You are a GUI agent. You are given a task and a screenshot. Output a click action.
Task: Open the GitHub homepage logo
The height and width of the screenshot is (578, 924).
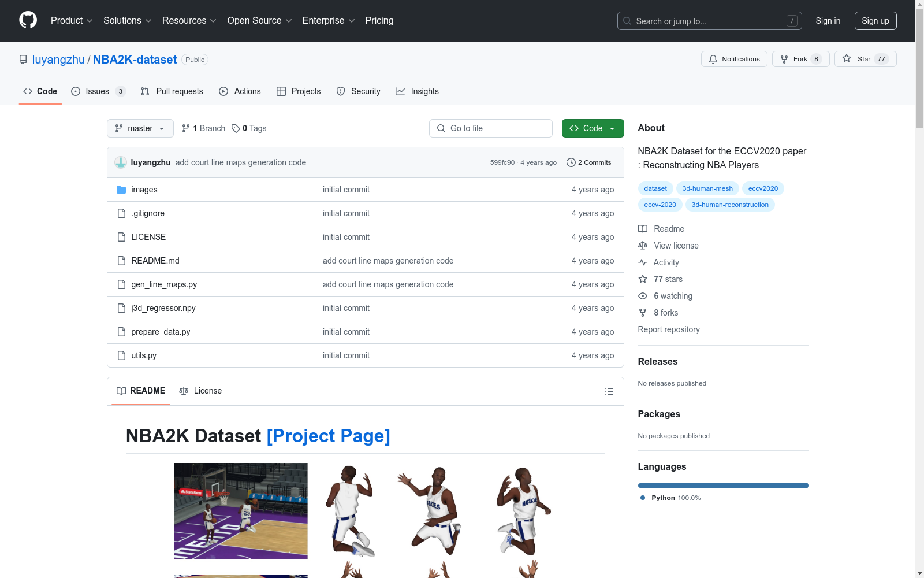tap(28, 20)
